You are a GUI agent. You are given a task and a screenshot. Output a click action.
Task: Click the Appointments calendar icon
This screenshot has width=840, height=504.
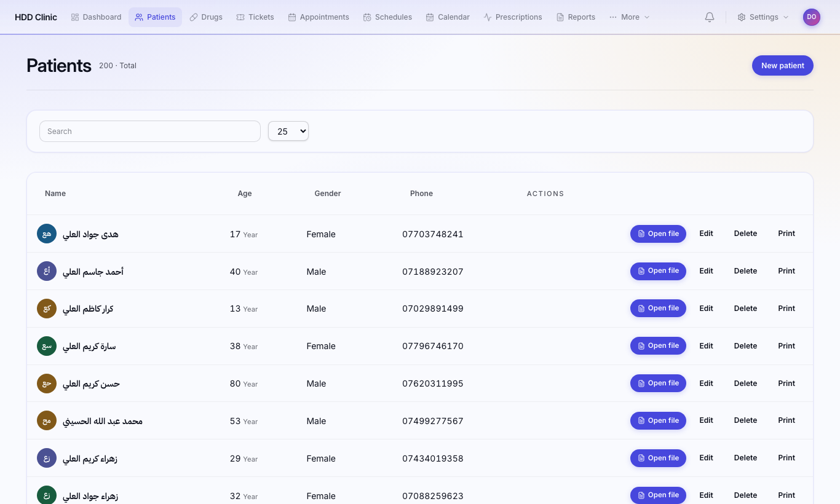[292, 17]
